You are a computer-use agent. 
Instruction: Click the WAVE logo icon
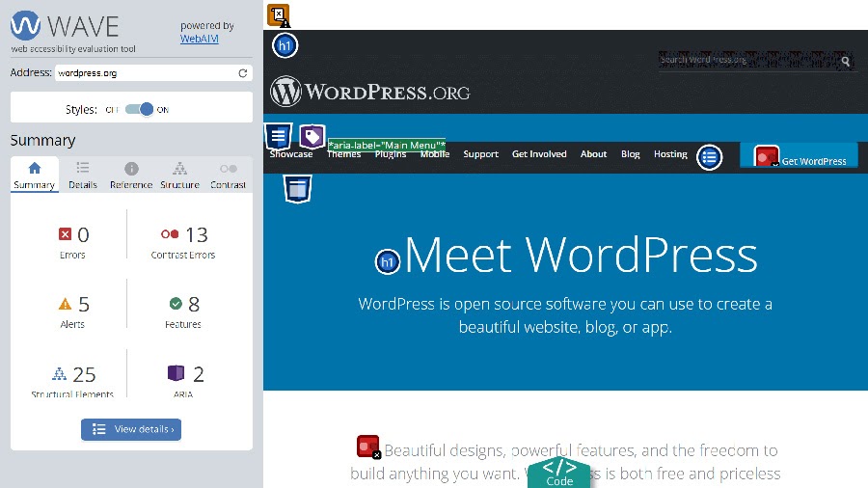pos(25,25)
